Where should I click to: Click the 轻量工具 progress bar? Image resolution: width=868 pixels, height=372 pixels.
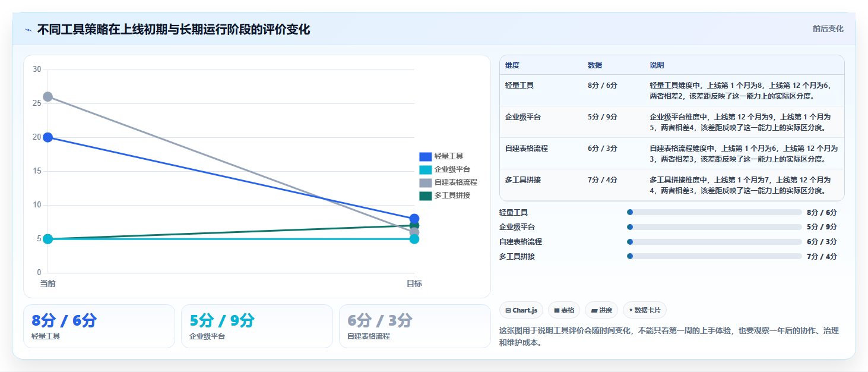pyautogui.click(x=714, y=212)
